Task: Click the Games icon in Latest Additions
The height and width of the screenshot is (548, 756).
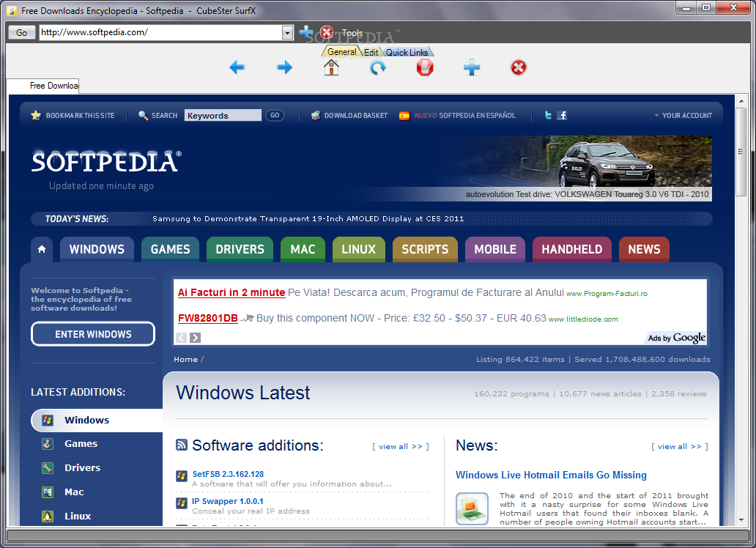Action: pos(47,444)
